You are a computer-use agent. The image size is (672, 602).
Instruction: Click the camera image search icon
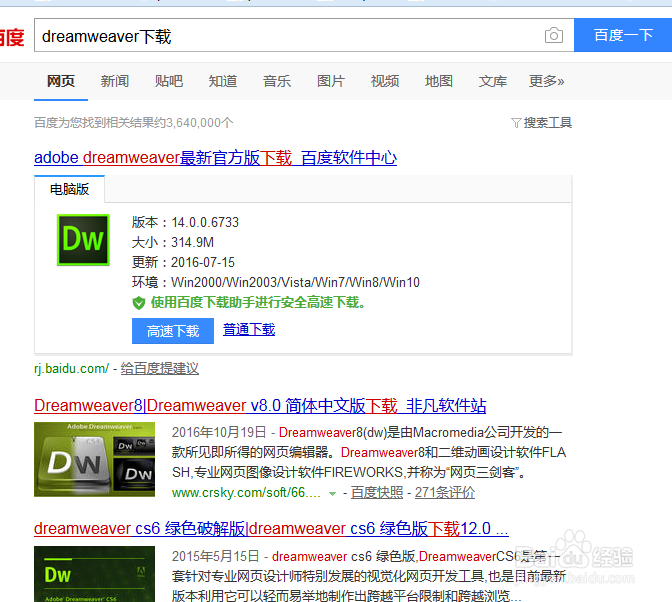pos(554,35)
